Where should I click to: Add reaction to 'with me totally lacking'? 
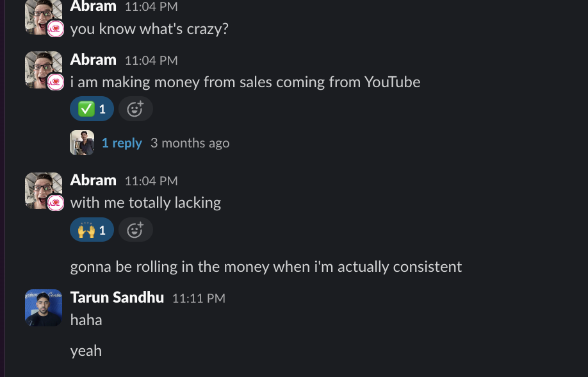(x=136, y=230)
